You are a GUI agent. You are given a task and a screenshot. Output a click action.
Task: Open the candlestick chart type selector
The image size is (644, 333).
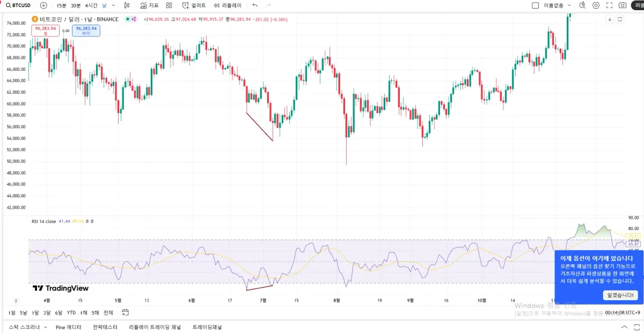127,5
